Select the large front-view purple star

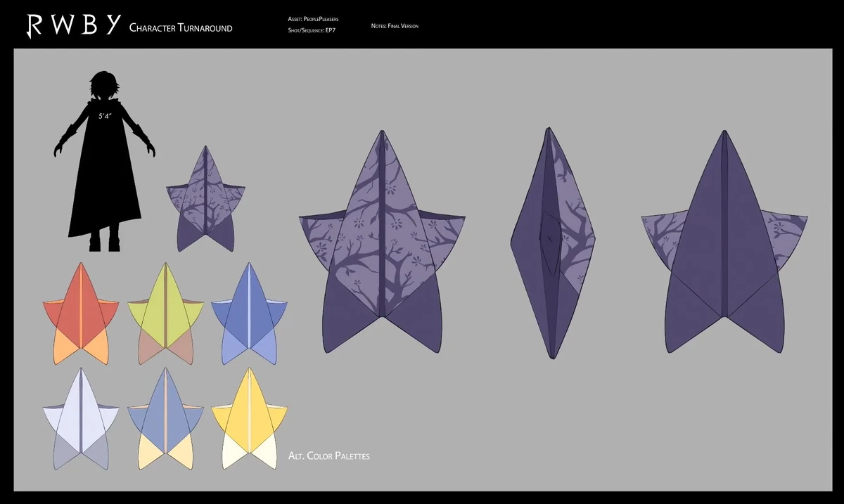[382, 243]
